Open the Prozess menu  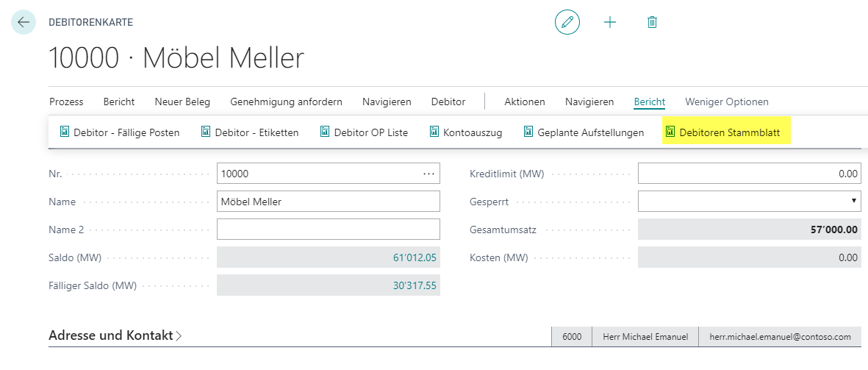[66, 102]
